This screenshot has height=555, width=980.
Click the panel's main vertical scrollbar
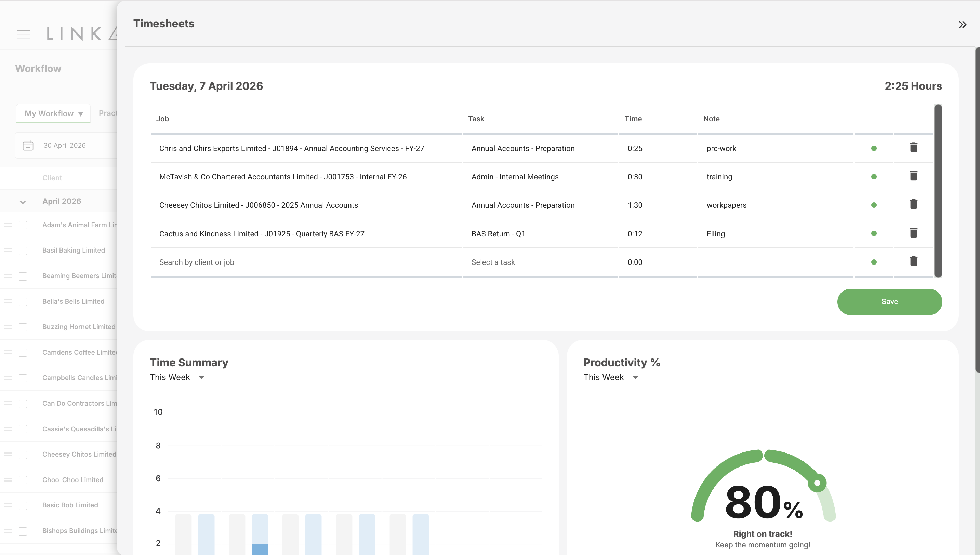click(x=977, y=209)
